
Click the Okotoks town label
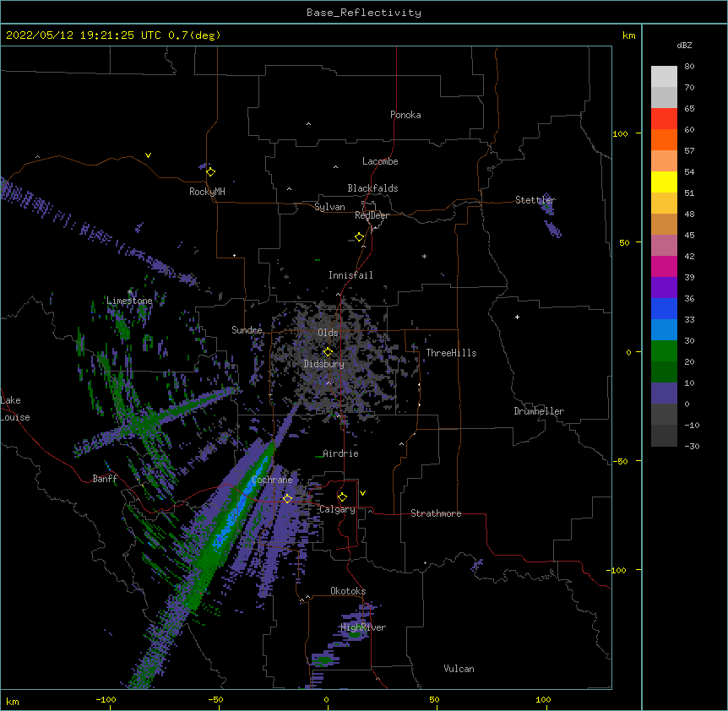point(348,591)
